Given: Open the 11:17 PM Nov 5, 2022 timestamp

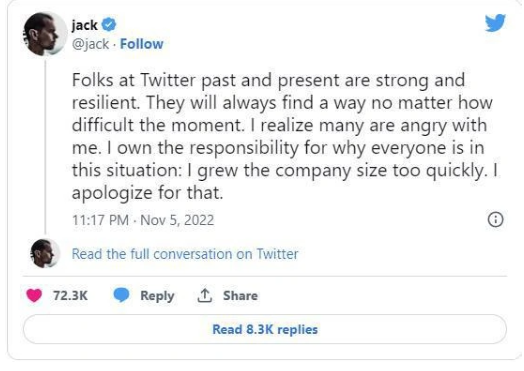Looking at the screenshot, I should (x=143, y=220).
